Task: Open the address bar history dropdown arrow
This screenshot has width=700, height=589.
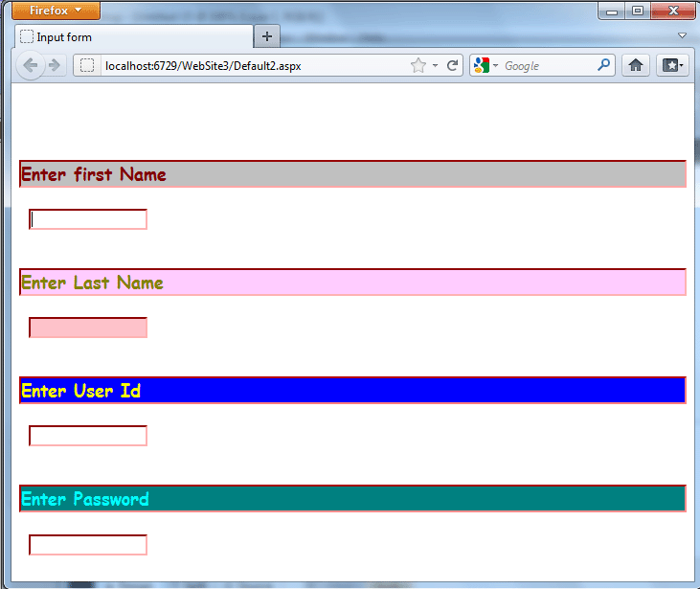Action: click(436, 66)
